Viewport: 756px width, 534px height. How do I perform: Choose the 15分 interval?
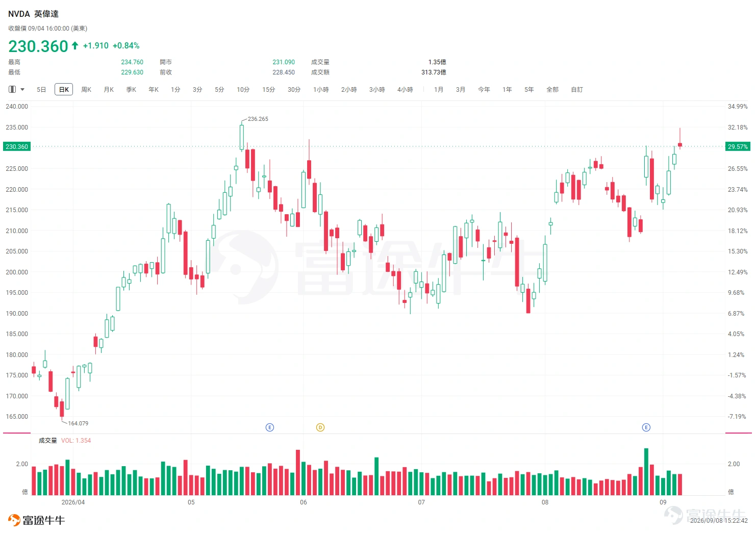coord(269,90)
